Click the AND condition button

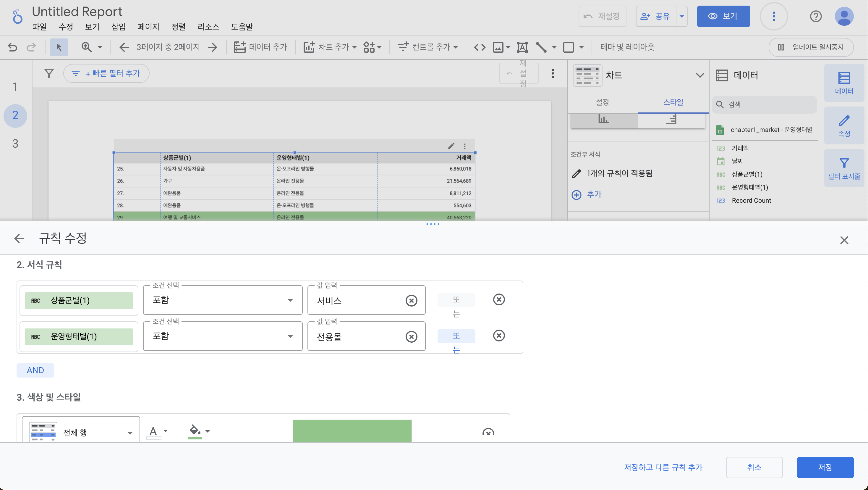pyautogui.click(x=35, y=370)
